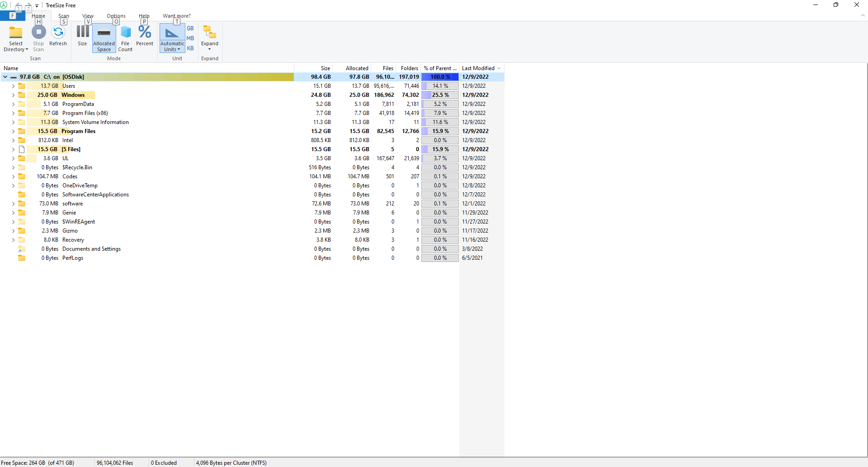This screenshot has width=868, height=467.
Task: Open the blue File menu button
Action: [x=12, y=16]
